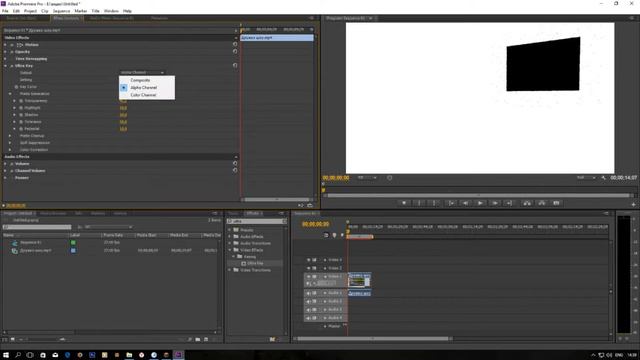Screen dimensions: 640x360
Task: Open the Output dropdown in Ultra Key
Action: tap(142, 73)
